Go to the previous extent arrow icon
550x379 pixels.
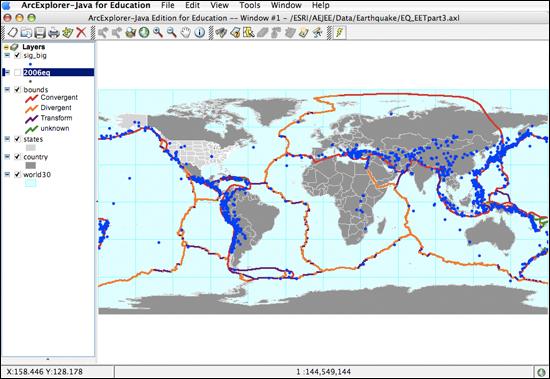103,33
